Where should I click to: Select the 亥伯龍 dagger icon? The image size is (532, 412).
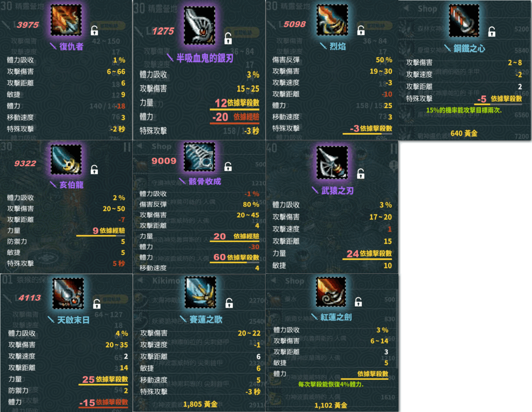(66, 159)
